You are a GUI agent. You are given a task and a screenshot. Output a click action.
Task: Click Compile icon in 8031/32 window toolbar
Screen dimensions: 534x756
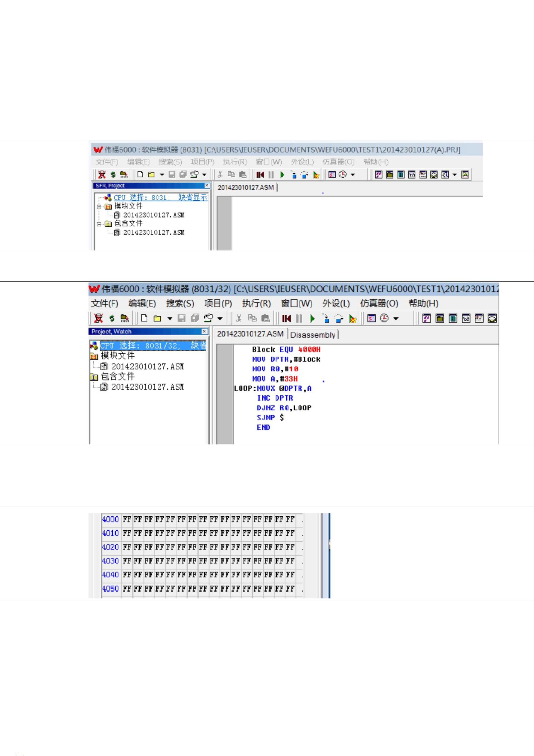99,318
